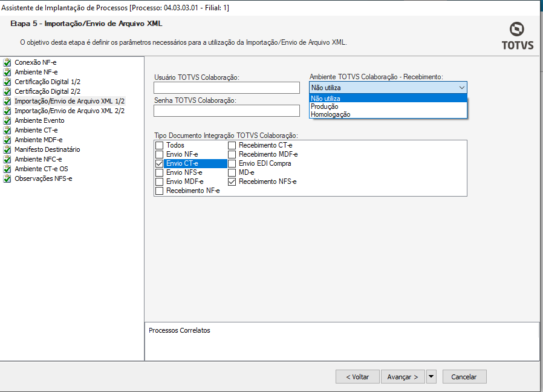The image size is (543, 392).
Task: Open the Ambiente NF-e step
Action: coord(36,72)
